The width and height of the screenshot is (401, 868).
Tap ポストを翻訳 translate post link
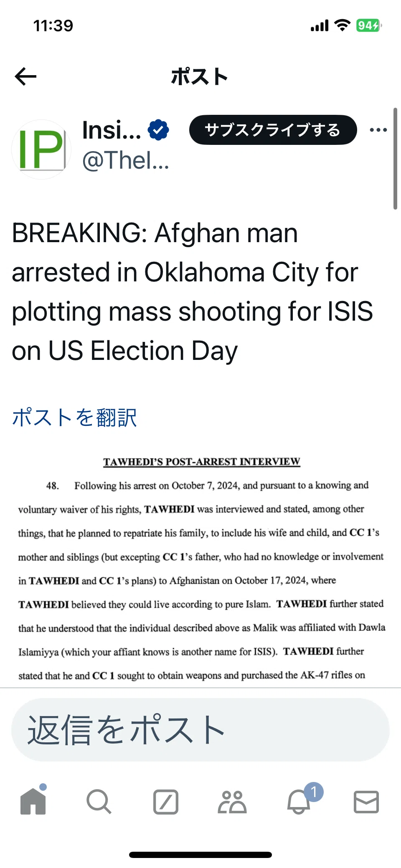tap(74, 418)
